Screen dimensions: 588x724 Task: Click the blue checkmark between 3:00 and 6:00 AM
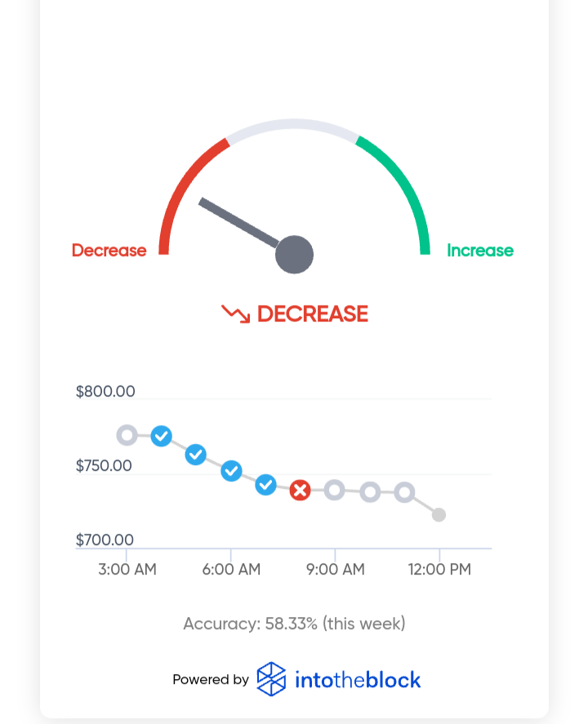pos(196,455)
